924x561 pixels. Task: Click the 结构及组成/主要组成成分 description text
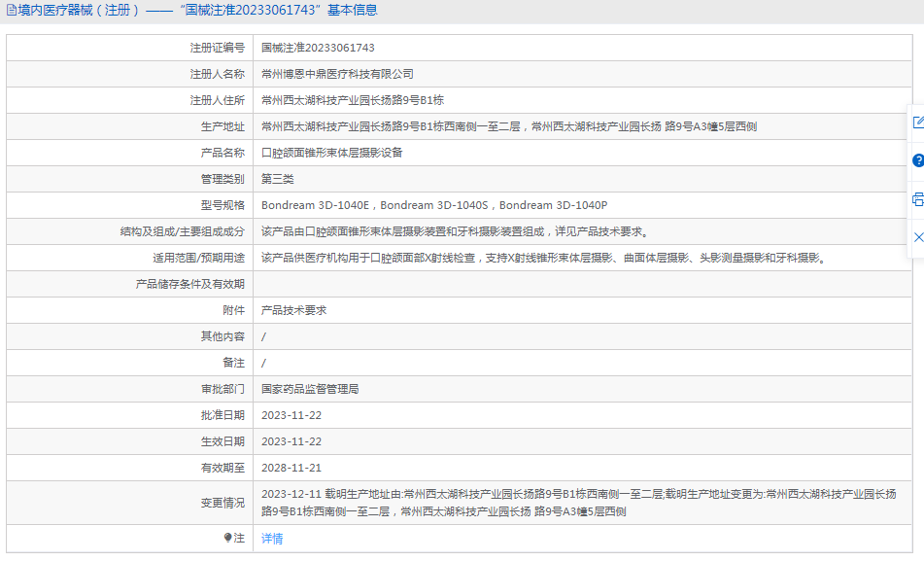[x=457, y=231]
